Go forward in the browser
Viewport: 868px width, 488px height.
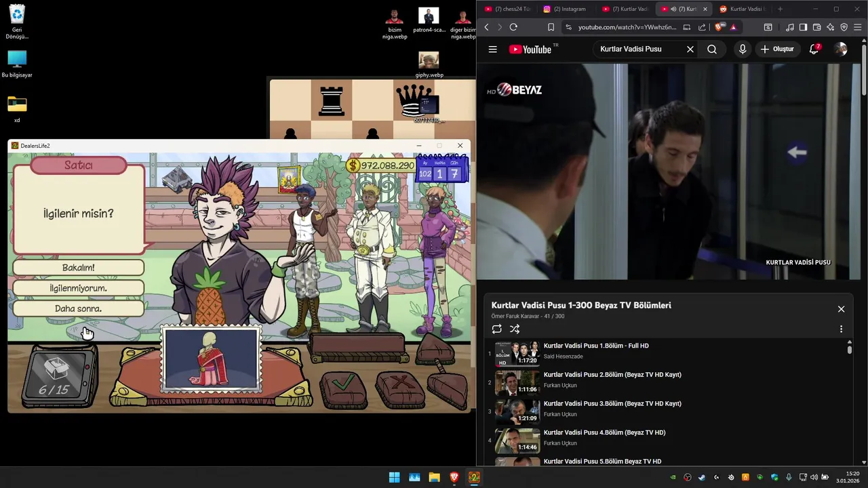coord(500,27)
